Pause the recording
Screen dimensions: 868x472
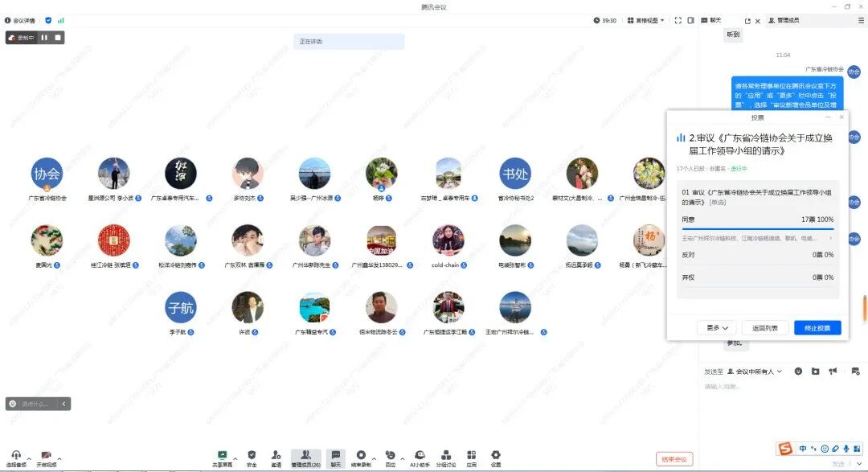43,38
